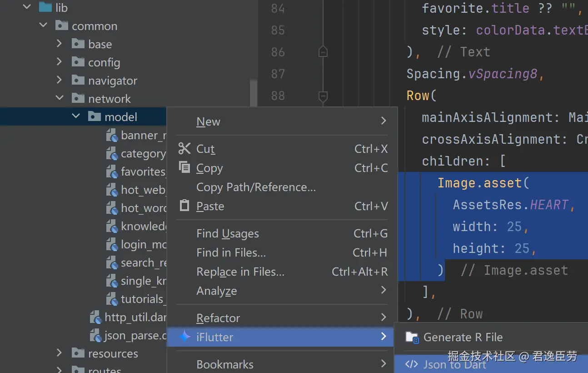Collapse the model folder chevron
Screen dimensions: 588x373
(75, 117)
